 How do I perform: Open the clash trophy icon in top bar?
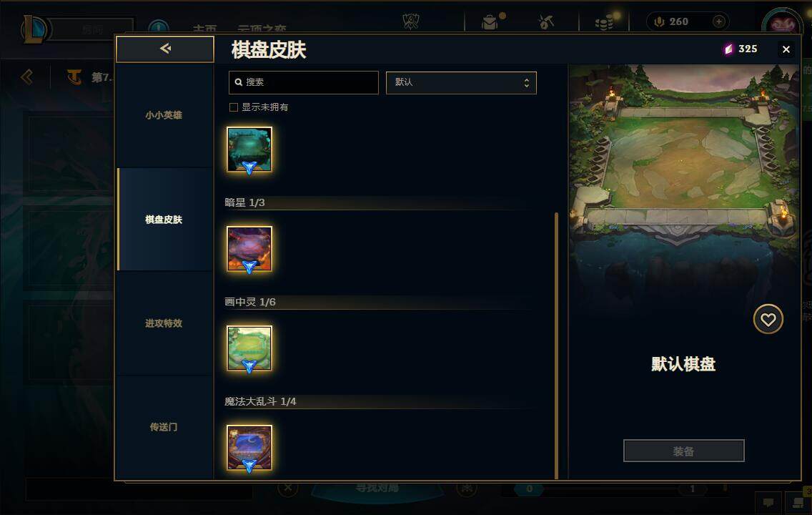411,21
